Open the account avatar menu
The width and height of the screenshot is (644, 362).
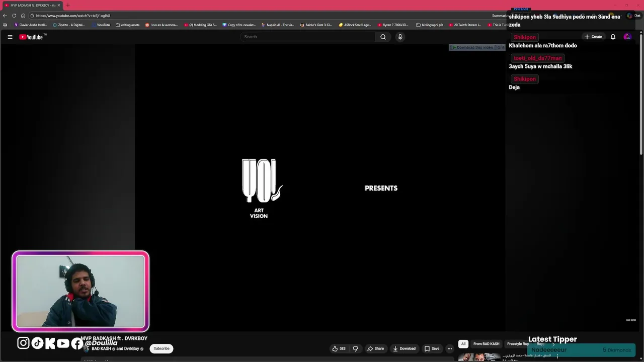click(x=627, y=37)
